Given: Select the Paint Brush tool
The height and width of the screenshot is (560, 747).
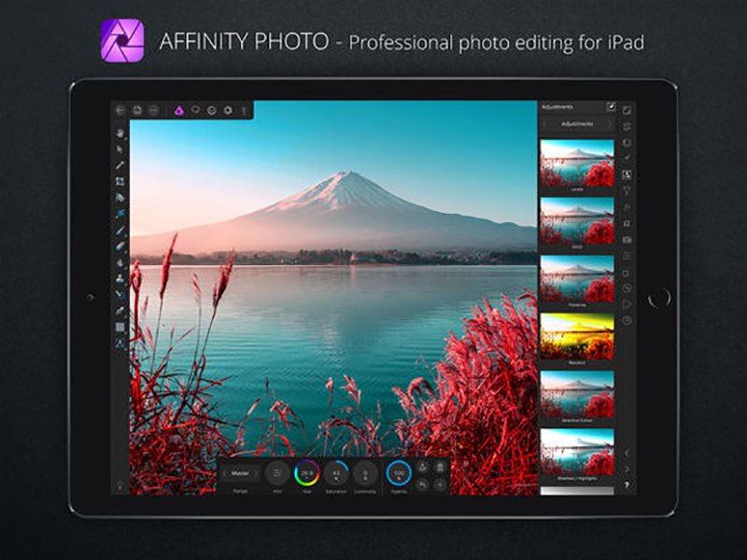Looking at the screenshot, I should pyautogui.click(x=120, y=230).
